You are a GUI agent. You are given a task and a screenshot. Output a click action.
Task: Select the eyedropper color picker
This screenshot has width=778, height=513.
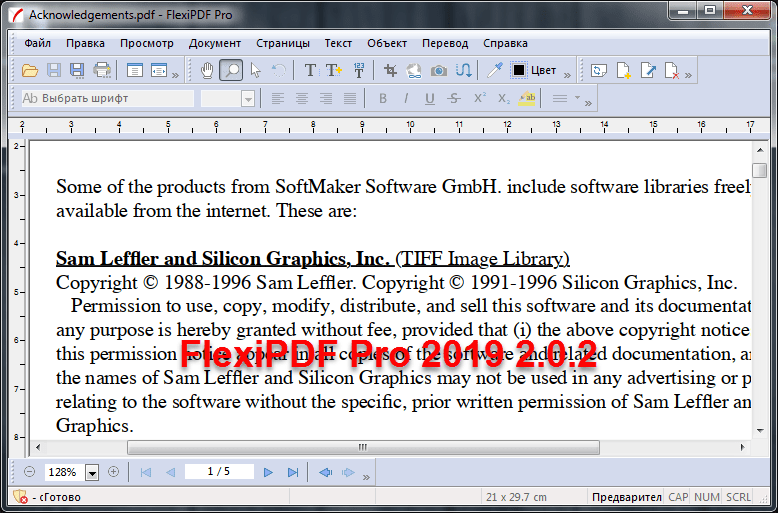[495, 70]
